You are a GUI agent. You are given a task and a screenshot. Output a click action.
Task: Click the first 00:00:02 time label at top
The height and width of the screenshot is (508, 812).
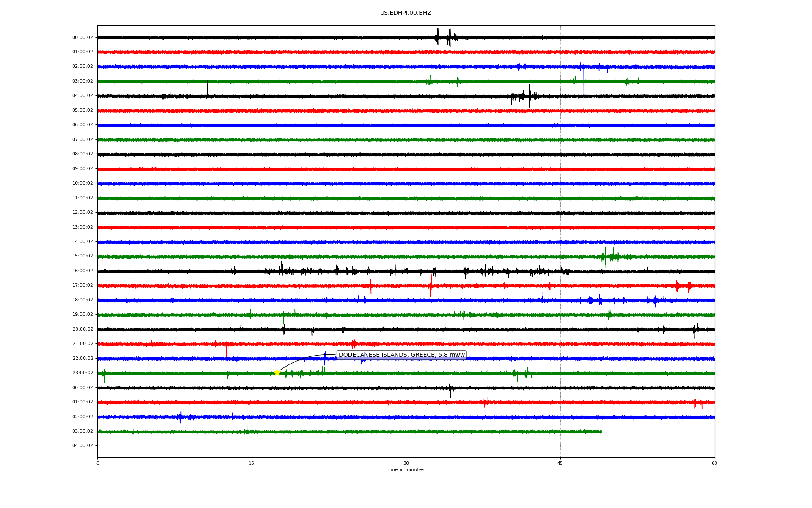[x=82, y=37]
